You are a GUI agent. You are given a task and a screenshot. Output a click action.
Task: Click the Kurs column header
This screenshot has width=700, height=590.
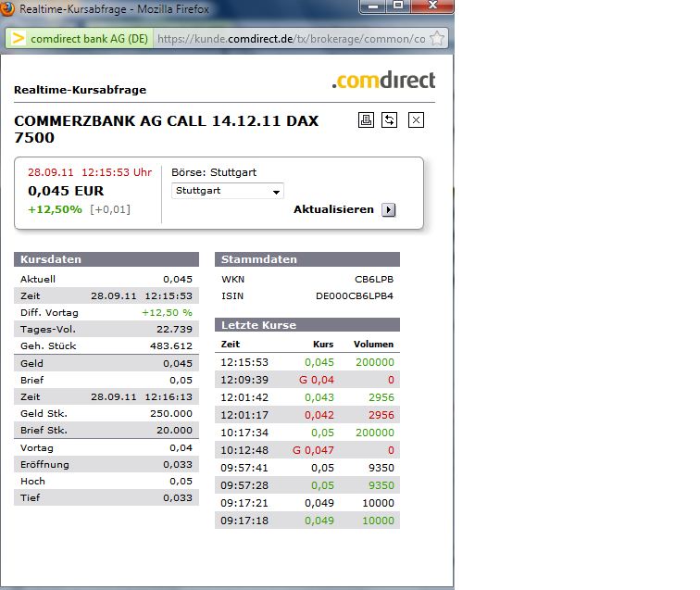323,345
